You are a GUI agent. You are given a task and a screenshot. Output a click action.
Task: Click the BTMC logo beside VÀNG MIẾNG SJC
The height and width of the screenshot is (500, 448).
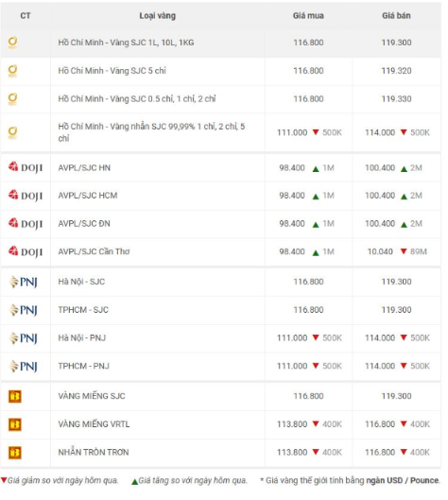(x=15, y=396)
